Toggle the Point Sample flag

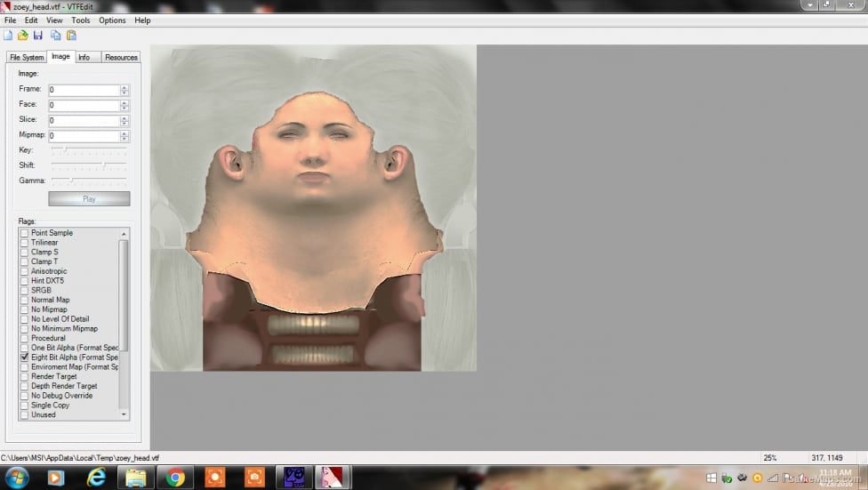pyautogui.click(x=24, y=233)
